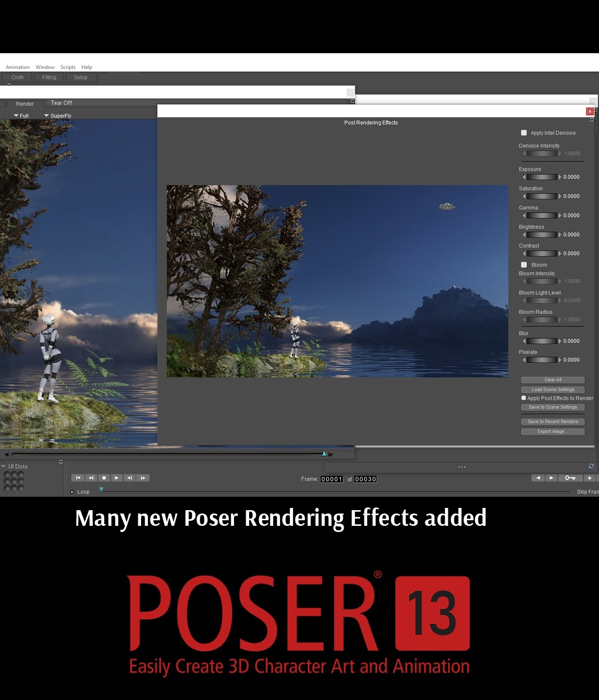Viewport: 599px width, 700px height.
Task: Decrease Pixelate with left arrow
Action: 524,360
